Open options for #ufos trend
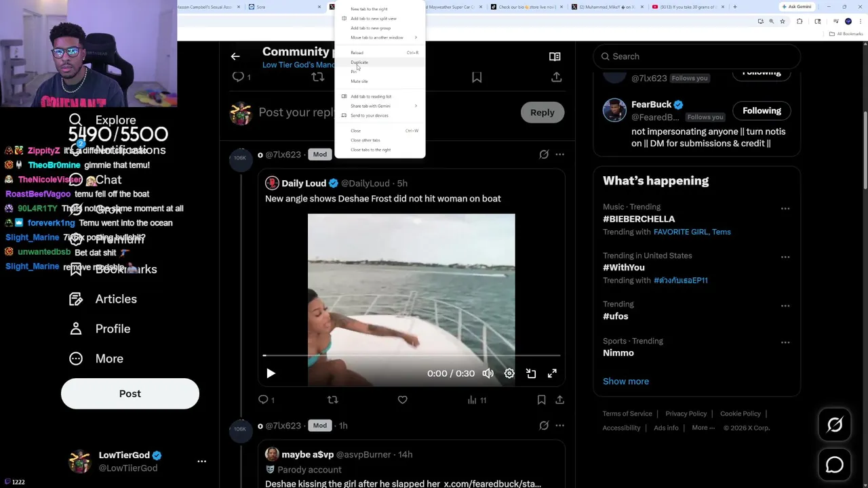The width and height of the screenshot is (868, 488). coord(785,306)
